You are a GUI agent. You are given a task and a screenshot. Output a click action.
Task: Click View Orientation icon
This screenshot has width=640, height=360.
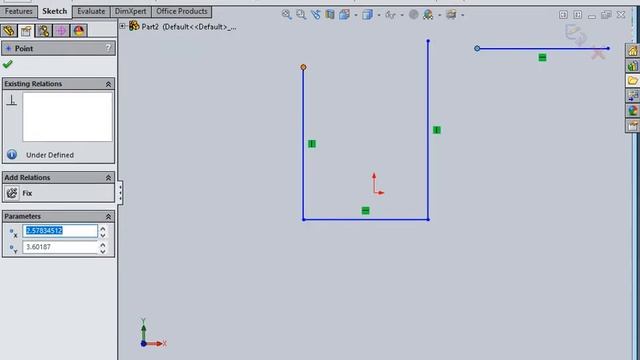[344, 15]
